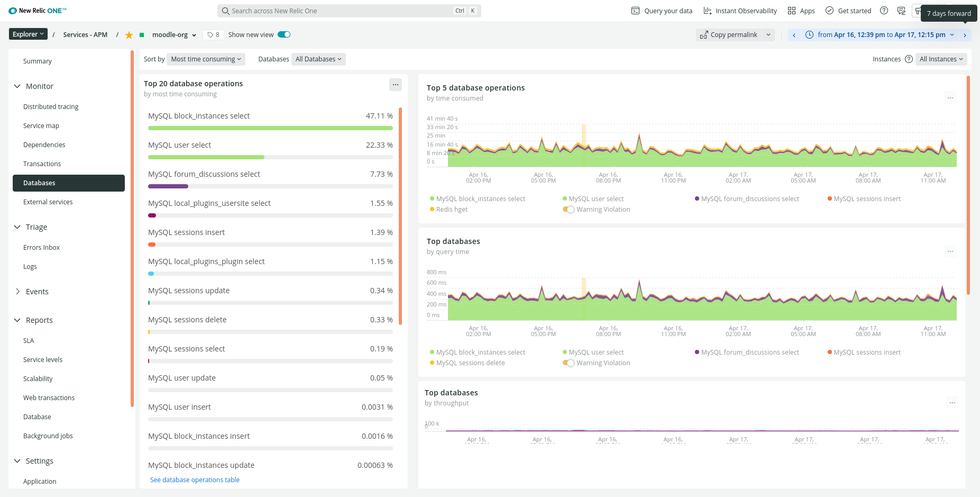The width and height of the screenshot is (980, 497).
Task: Click the Instances help icon
Action: coord(909,59)
